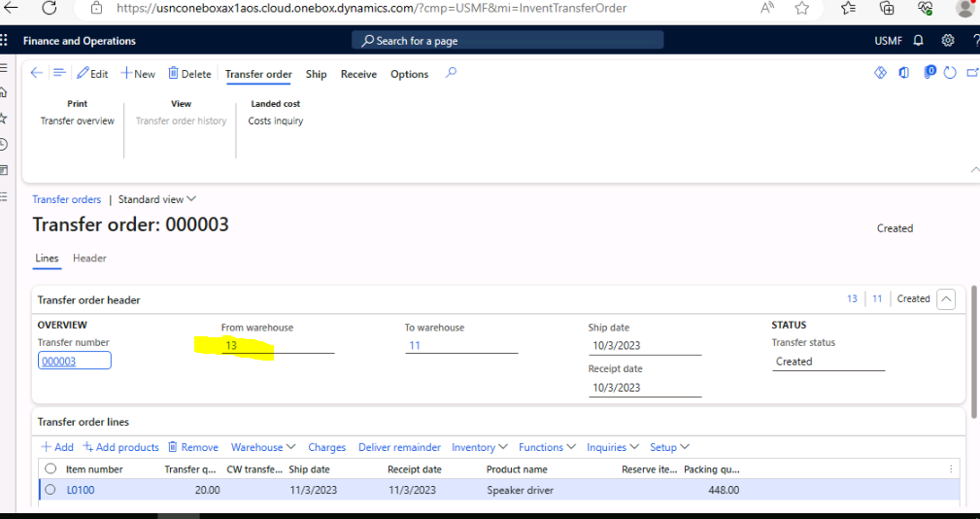Screen dimensions: 980x519
Task: Open browser collections icon
Action: point(887,8)
